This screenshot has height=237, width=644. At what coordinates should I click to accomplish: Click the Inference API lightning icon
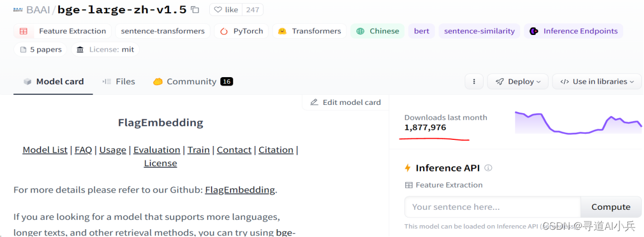[x=408, y=168]
